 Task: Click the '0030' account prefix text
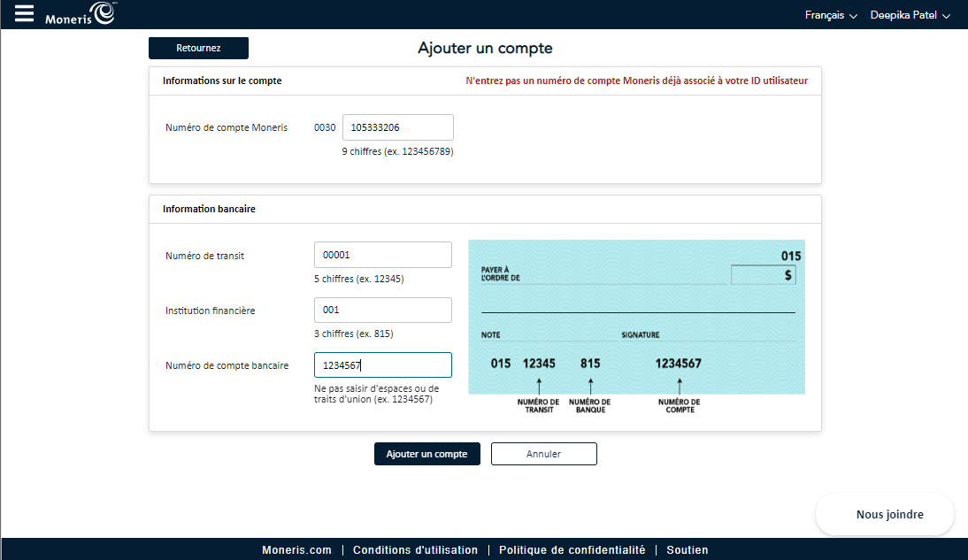(325, 127)
